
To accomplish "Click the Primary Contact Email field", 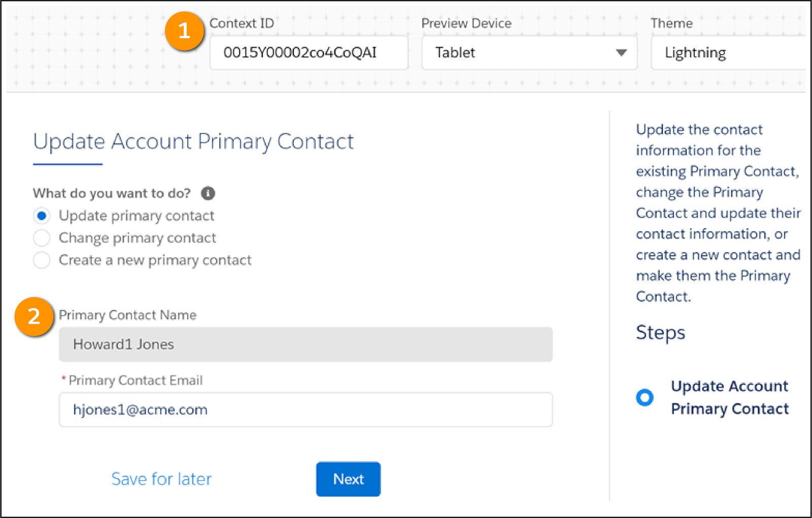I will point(306,409).
